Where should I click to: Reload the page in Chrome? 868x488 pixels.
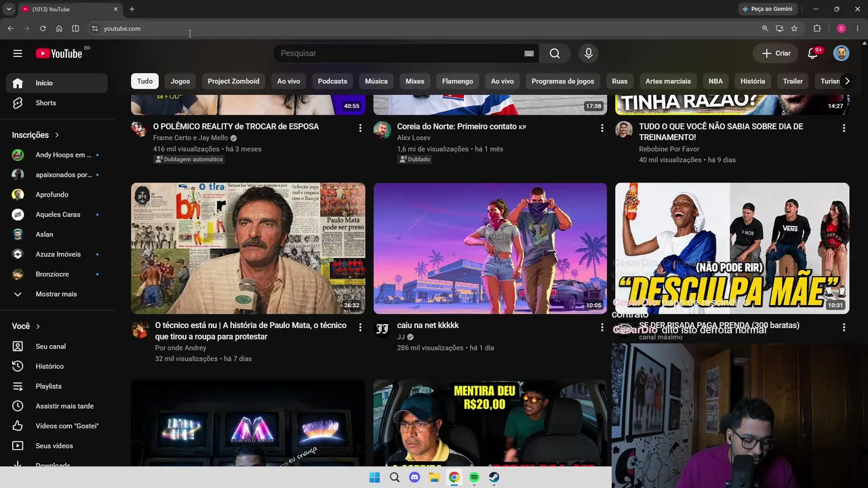pyautogui.click(x=43, y=28)
